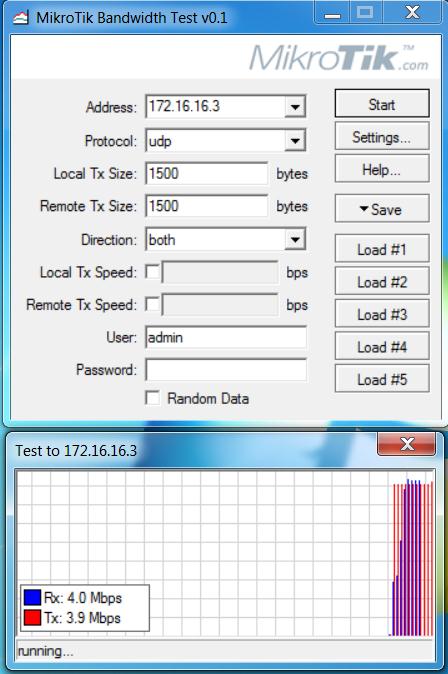This screenshot has height=674, width=448.
Task: Click the Local Tx Speed bps field
Action: click(x=220, y=272)
